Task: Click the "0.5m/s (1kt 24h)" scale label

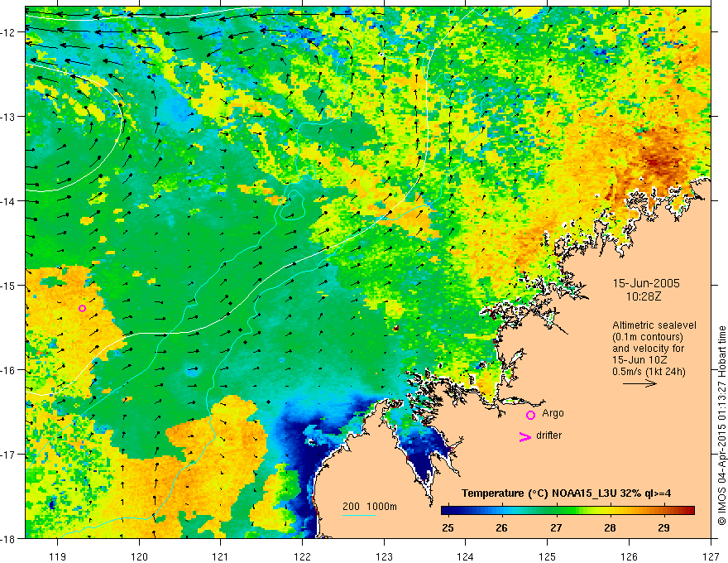Action: point(649,372)
